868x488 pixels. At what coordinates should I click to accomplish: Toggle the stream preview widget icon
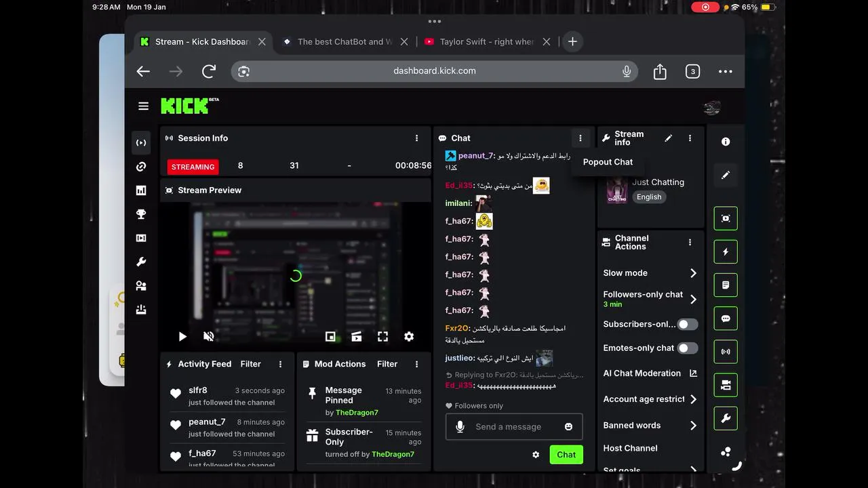(726, 218)
